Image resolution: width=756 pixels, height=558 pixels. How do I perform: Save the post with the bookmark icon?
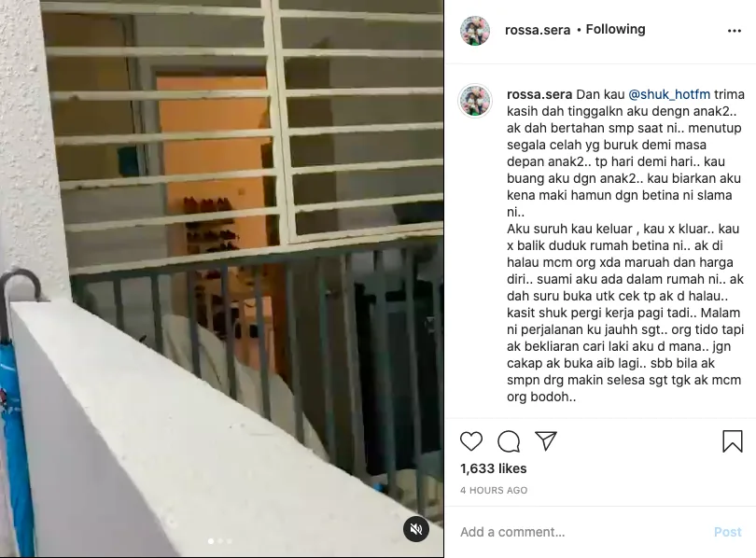[x=733, y=441]
